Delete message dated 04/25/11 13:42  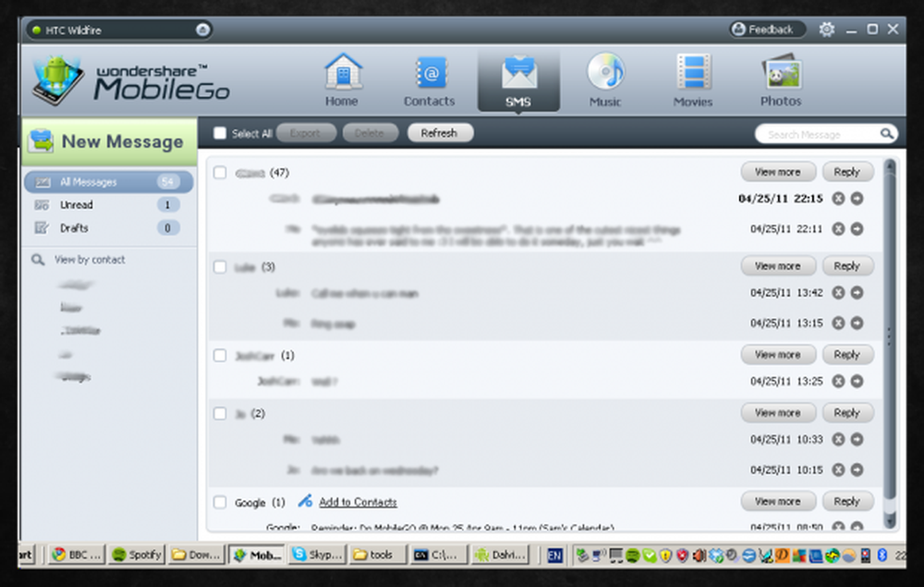click(x=839, y=293)
